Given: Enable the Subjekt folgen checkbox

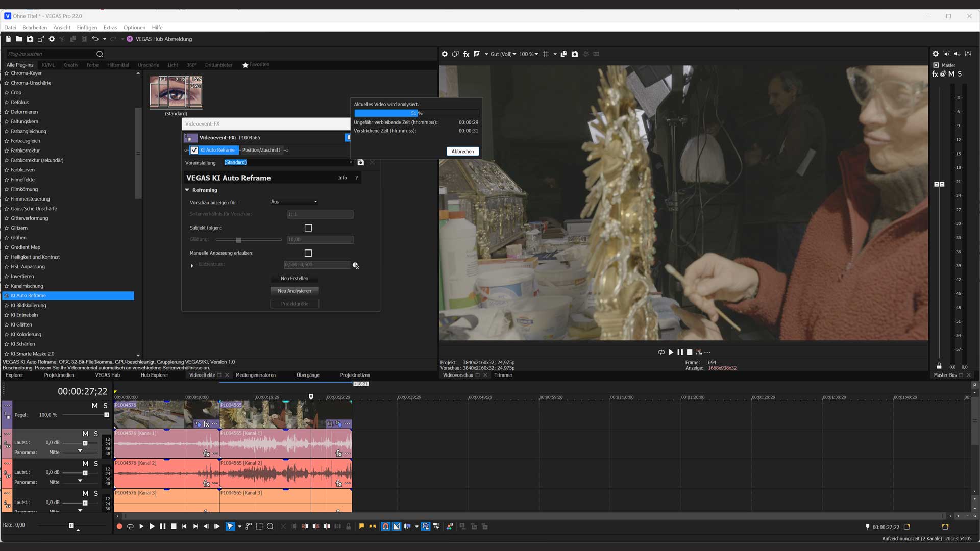Looking at the screenshot, I should 308,228.
